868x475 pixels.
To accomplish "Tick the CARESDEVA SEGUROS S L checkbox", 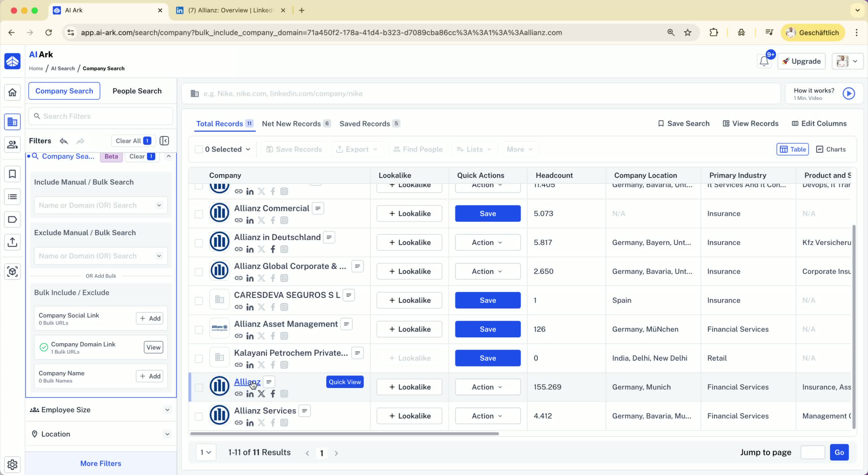I will (x=199, y=301).
